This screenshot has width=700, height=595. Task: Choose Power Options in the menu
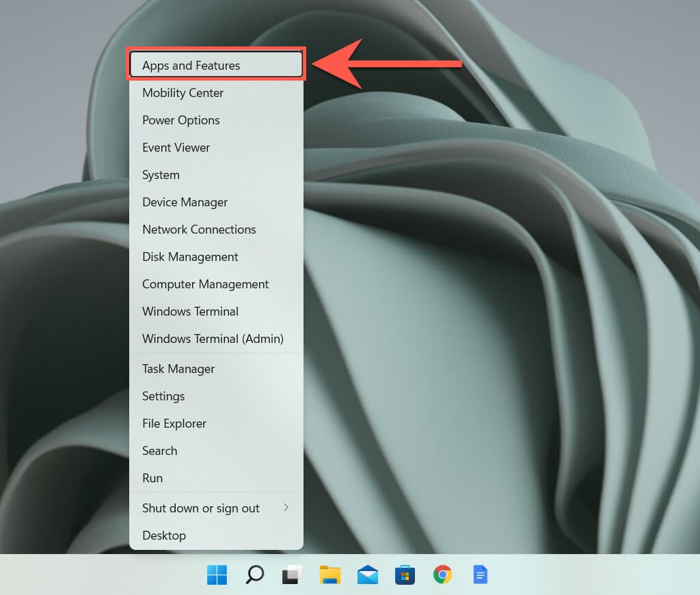click(x=181, y=120)
